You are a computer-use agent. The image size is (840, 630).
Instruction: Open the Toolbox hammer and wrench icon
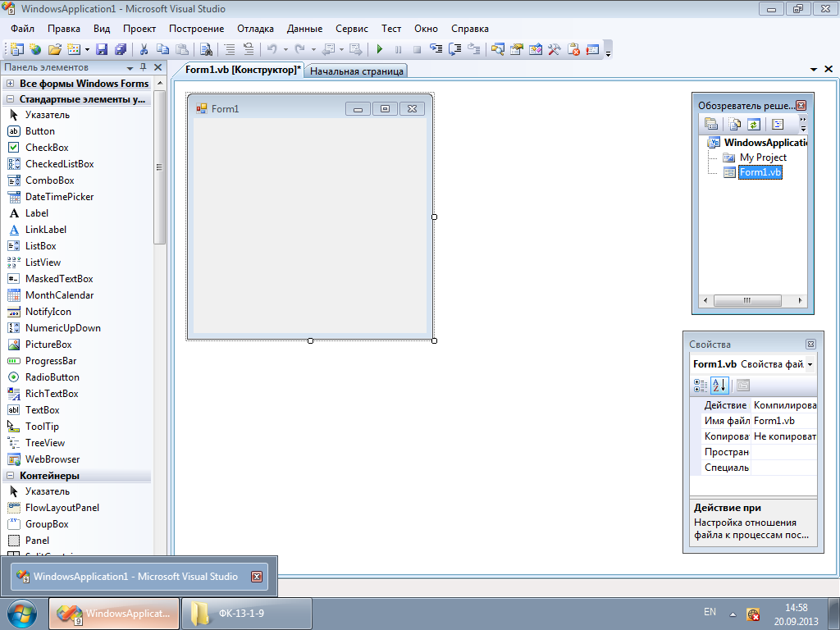[554, 49]
